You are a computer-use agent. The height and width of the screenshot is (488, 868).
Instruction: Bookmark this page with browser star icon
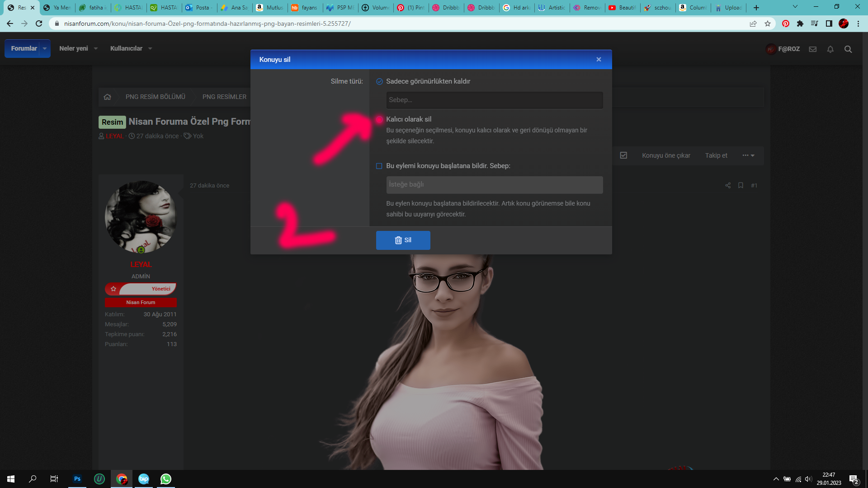pos(768,23)
